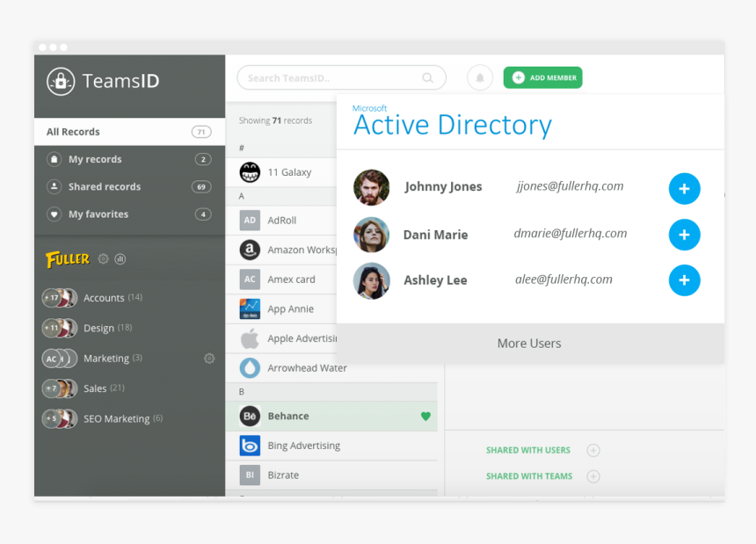This screenshot has height=544, width=756.
Task: Open the Arrowhead Water record
Action: point(331,368)
